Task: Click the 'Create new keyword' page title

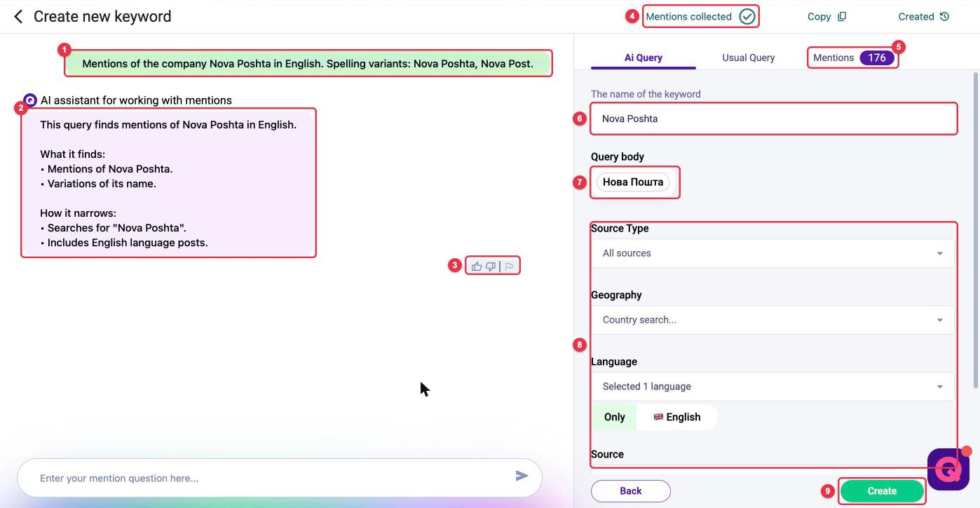Action: (102, 16)
